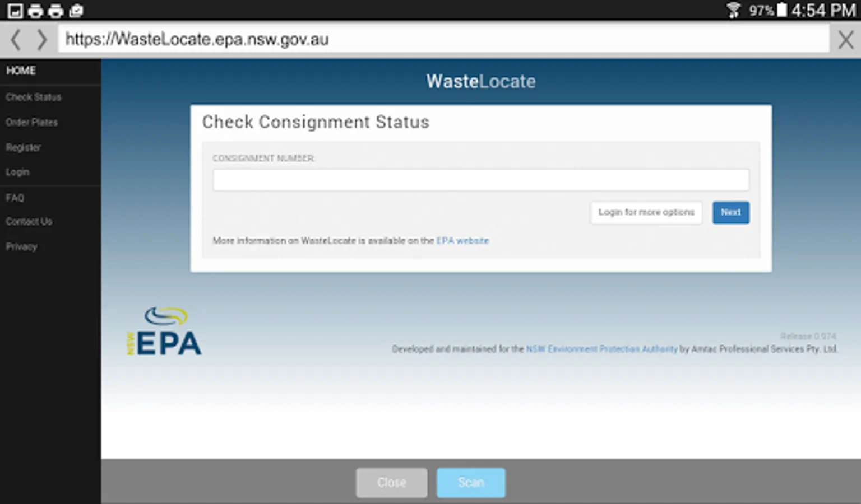Open the FAQ page

click(15, 198)
